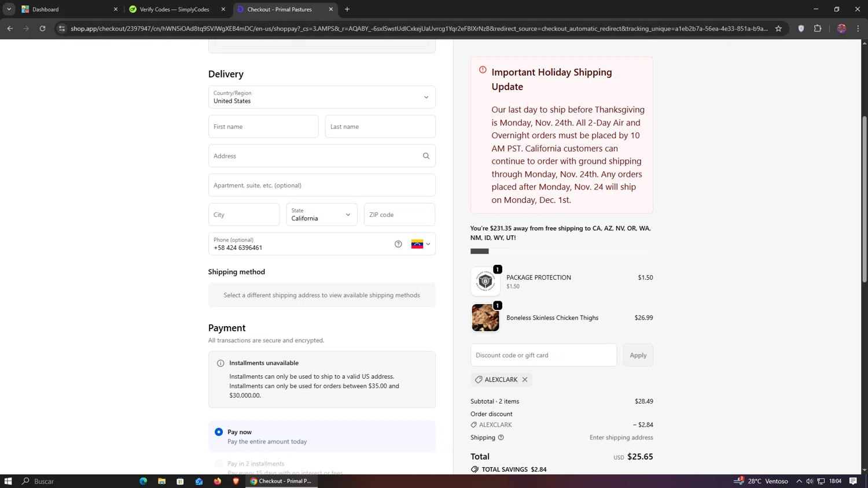The width and height of the screenshot is (868, 488).
Task: Select the Pay now radio option
Action: click(219, 432)
